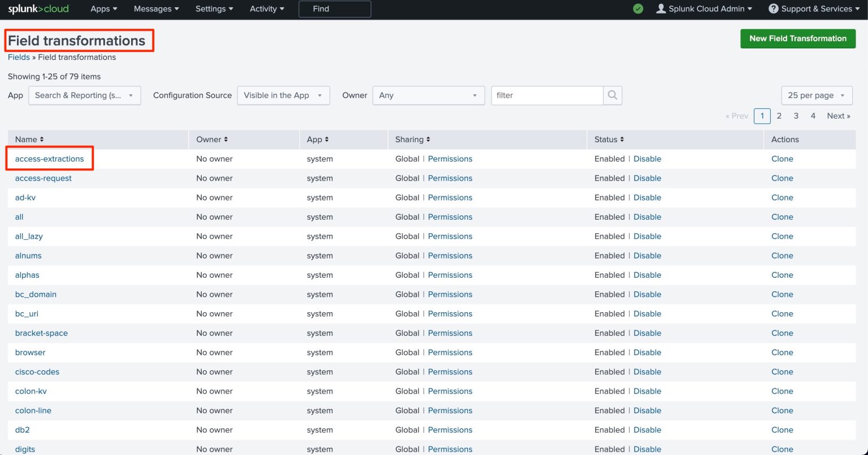Open the access-extractions transformation
This screenshot has width=868, height=455.
pyautogui.click(x=50, y=159)
